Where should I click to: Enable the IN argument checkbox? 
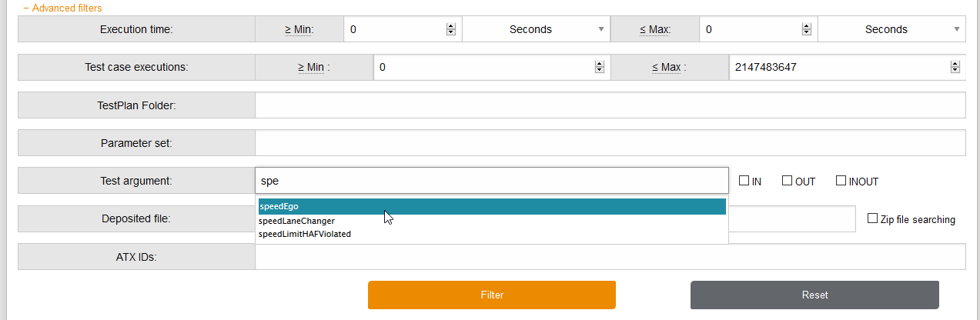pos(744,181)
